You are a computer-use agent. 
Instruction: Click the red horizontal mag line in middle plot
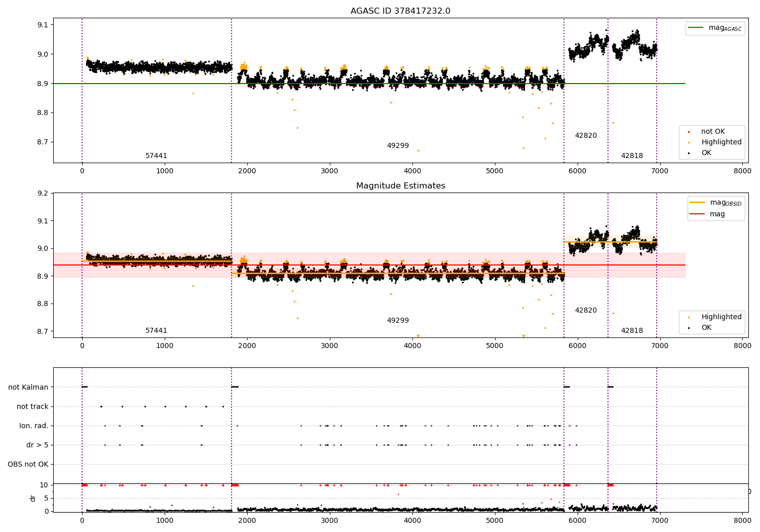pyautogui.click(x=369, y=265)
